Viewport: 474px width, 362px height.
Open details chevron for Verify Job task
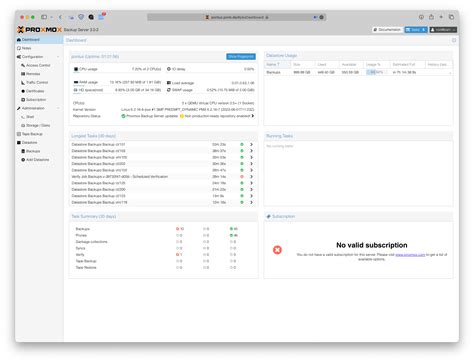(252, 177)
